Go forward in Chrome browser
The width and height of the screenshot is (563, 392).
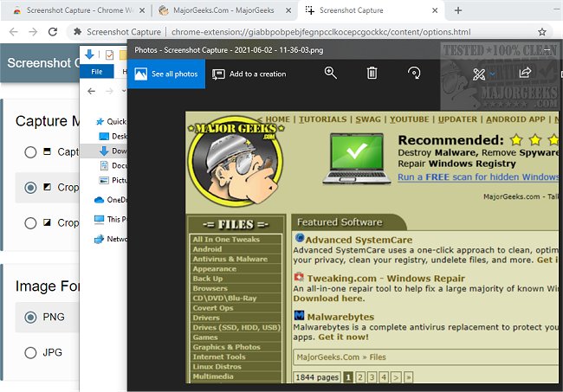tap(33, 32)
